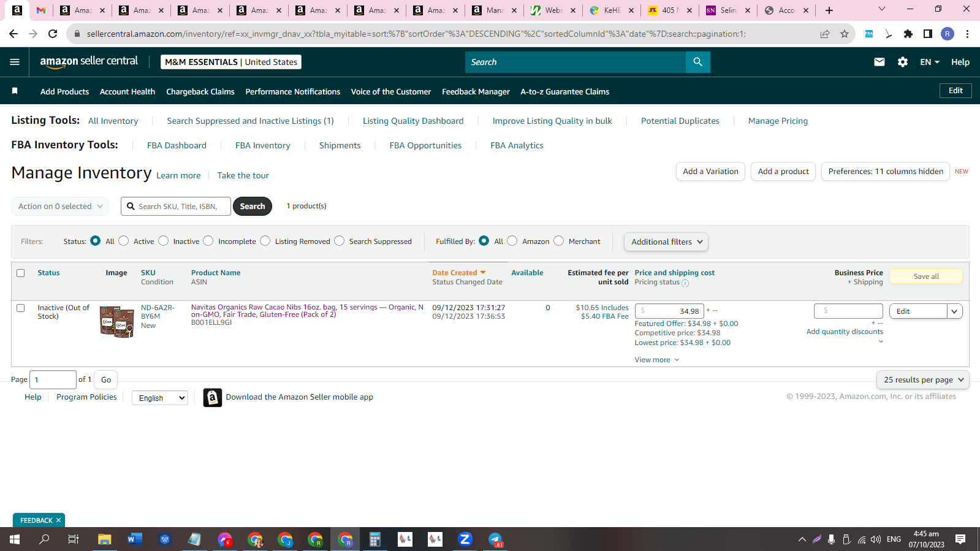Open Performance Notifications menu item

pyautogui.click(x=293, y=91)
